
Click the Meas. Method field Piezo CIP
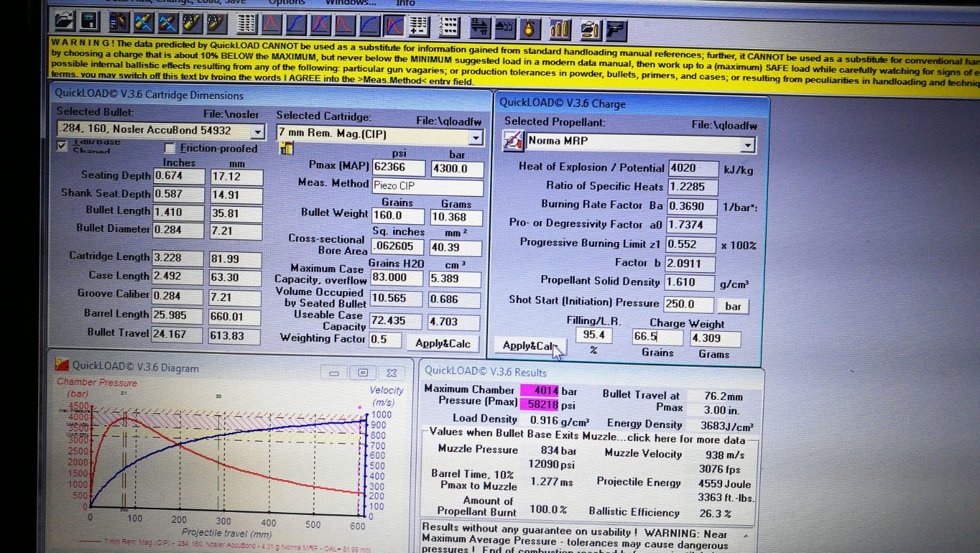tap(427, 186)
